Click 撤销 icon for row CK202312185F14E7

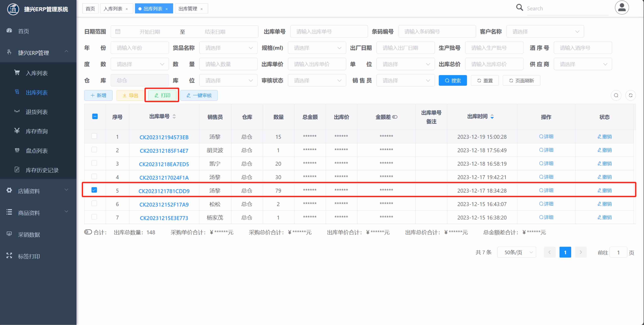(x=599, y=150)
